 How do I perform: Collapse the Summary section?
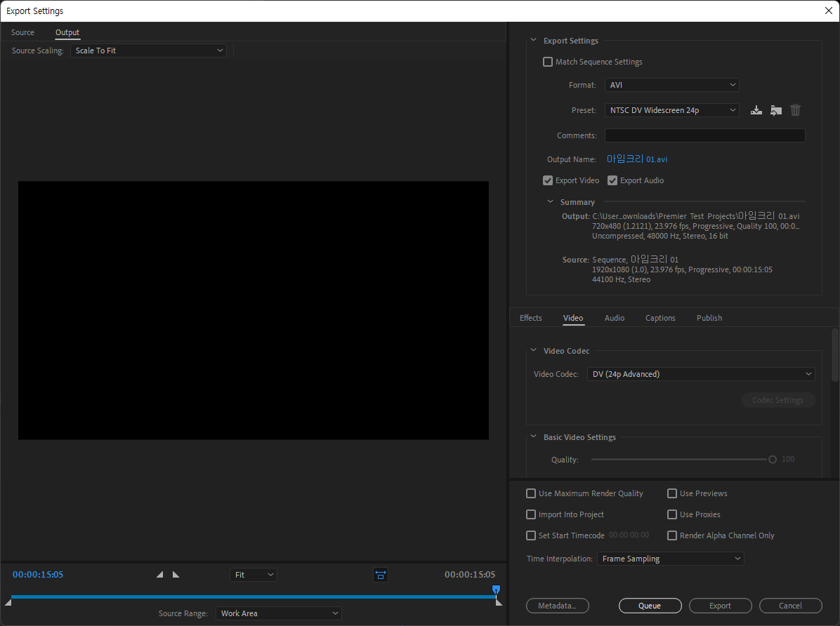550,202
